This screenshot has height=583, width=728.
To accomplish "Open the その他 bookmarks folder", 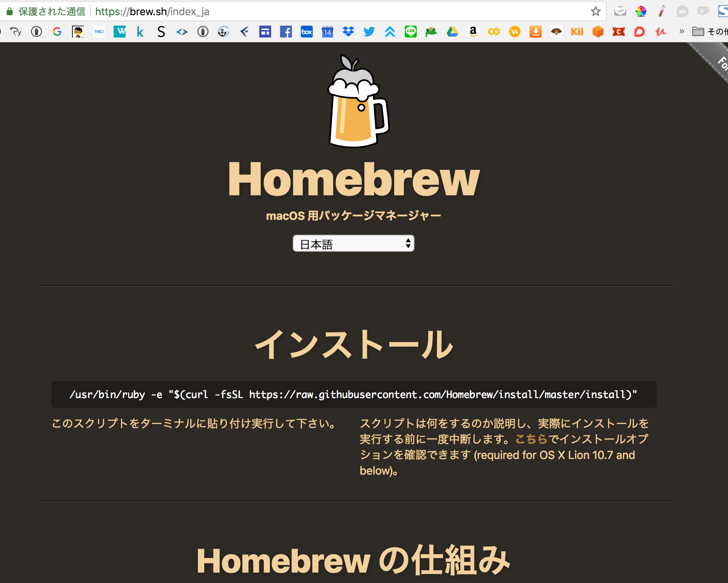I will click(709, 32).
